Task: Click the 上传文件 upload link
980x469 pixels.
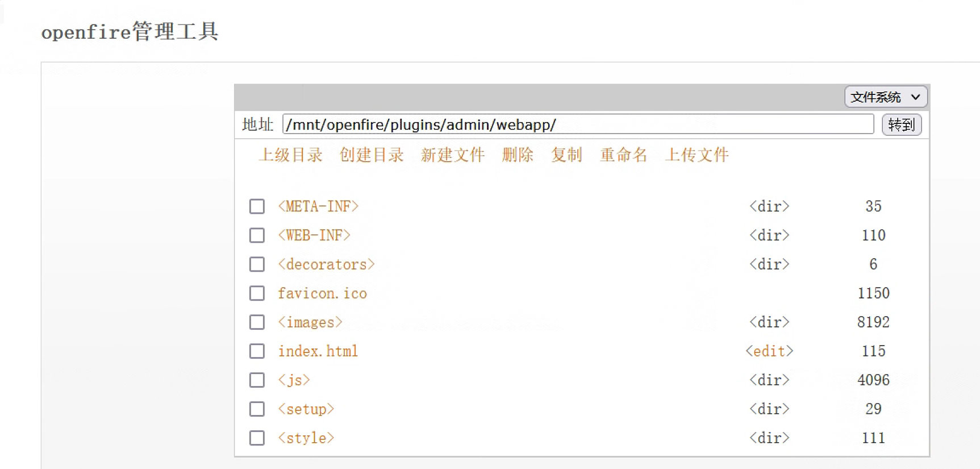Action: pos(697,155)
